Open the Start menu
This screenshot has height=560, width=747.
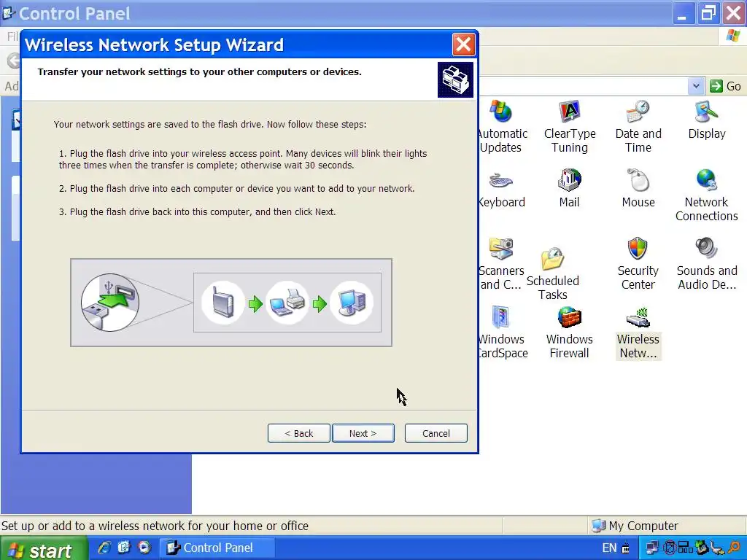pos(44,548)
